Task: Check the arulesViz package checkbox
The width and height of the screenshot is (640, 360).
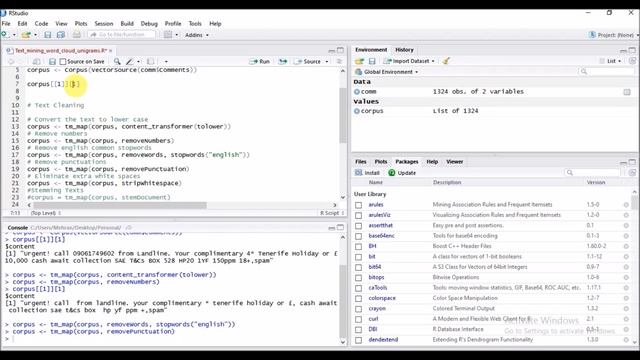Action: click(358, 216)
